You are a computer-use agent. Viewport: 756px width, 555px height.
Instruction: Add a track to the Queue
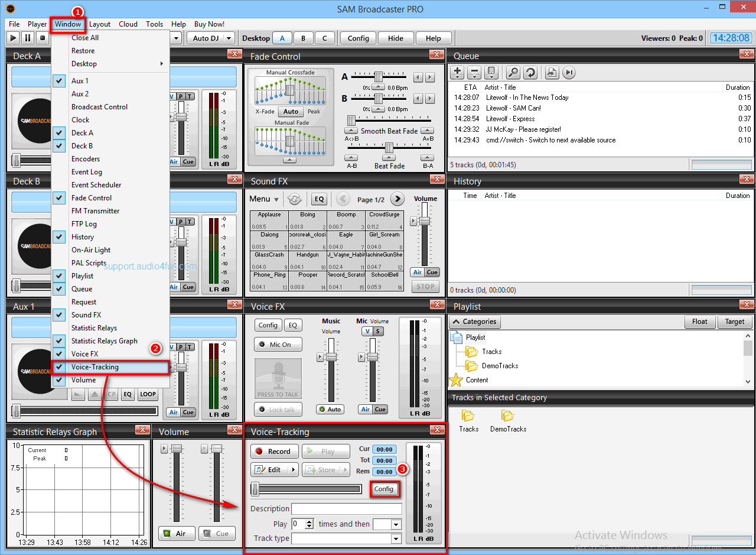pos(457,72)
